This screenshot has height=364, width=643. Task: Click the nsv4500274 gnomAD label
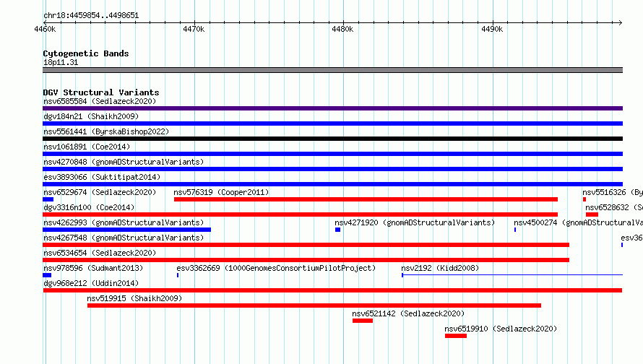[x=578, y=222]
